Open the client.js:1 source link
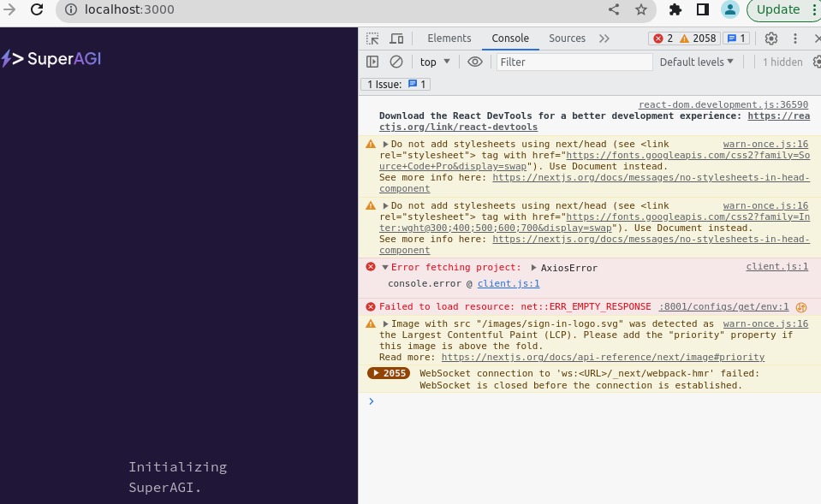This screenshot has height=504, width=821. [x=509, y=283]
